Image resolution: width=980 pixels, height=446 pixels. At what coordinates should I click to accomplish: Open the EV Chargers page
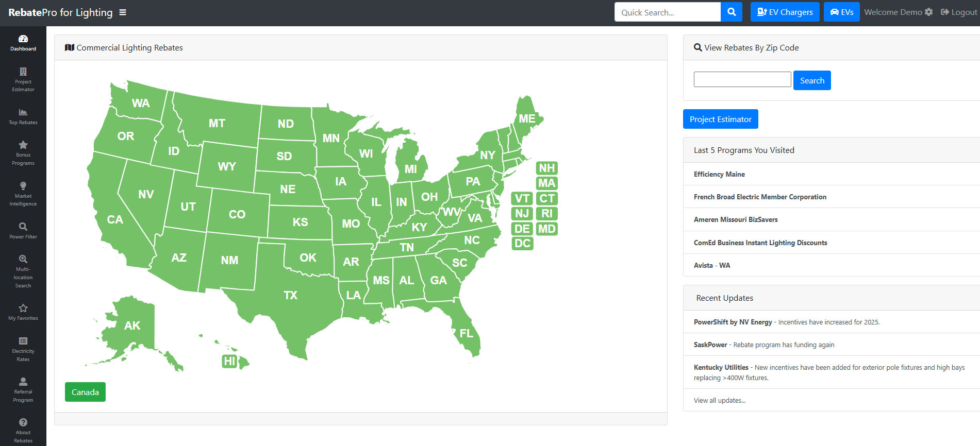click(x=785, y=12)
